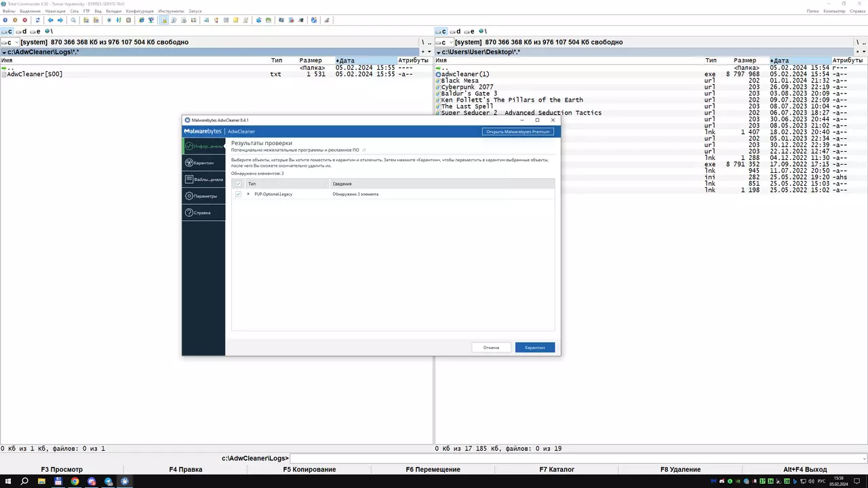Screen dimensions: 868x488
Task: Open the Конфигурация menu
Action: [x=140, y=12]
